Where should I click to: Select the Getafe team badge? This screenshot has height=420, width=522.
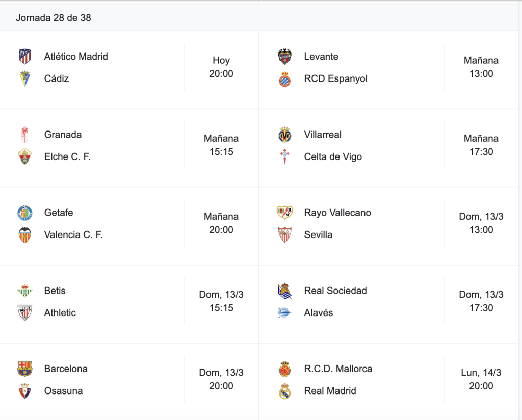[24, 213]
